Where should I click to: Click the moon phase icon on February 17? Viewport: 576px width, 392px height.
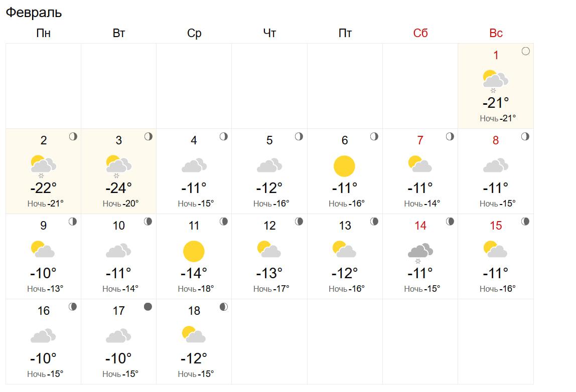148,307
